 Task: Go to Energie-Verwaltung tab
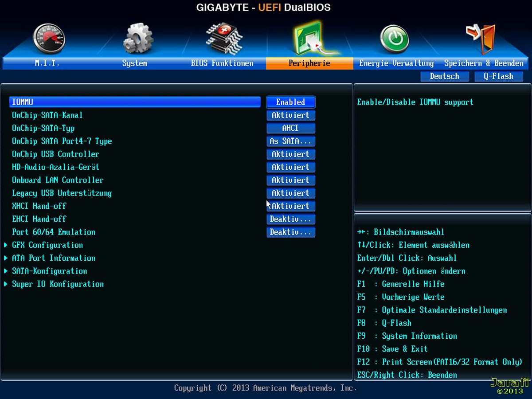396,63
